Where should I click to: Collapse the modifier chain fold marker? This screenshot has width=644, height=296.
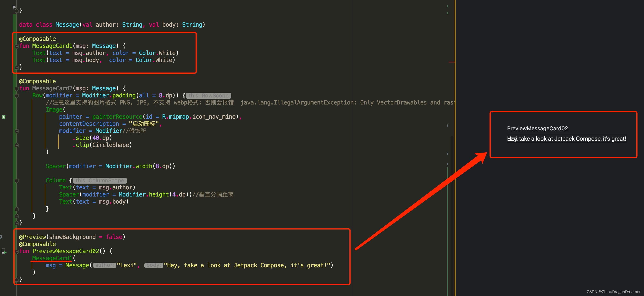click(17, 131)
